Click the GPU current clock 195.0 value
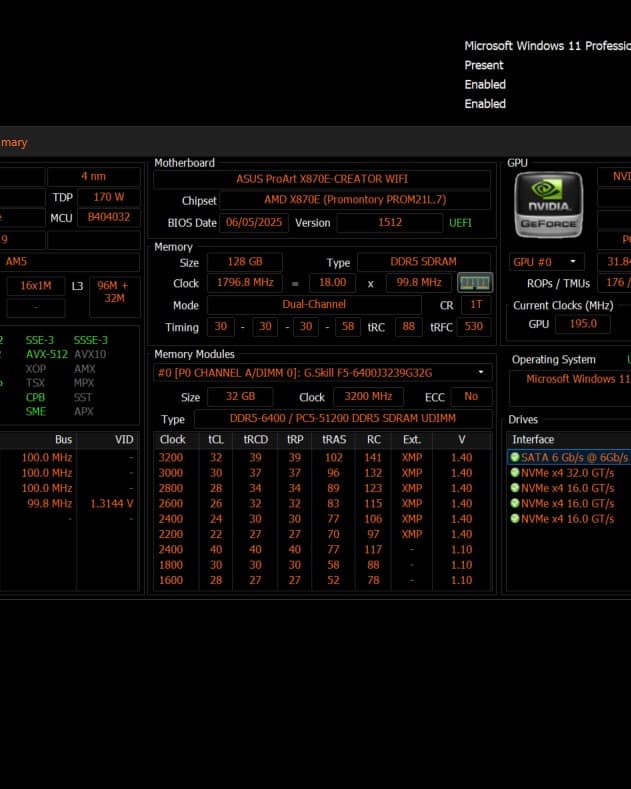Screen dimensions: 631x789 coord(583,324)
